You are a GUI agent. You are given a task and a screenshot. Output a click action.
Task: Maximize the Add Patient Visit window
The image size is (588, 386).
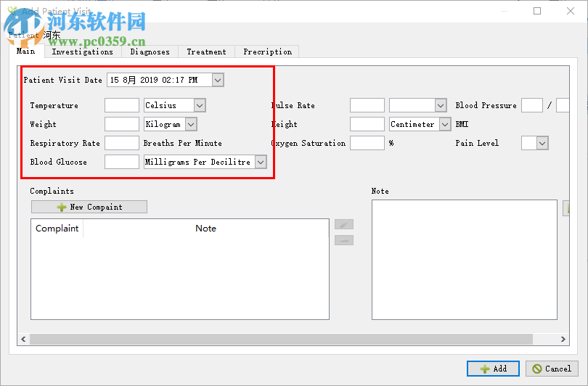point(537,11)
